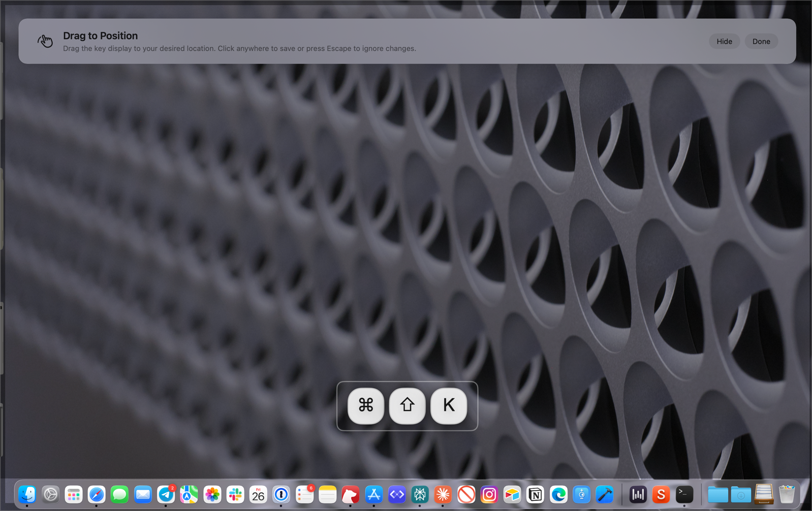
Task: Open Notes from the Dock
Action: (328, 494)
